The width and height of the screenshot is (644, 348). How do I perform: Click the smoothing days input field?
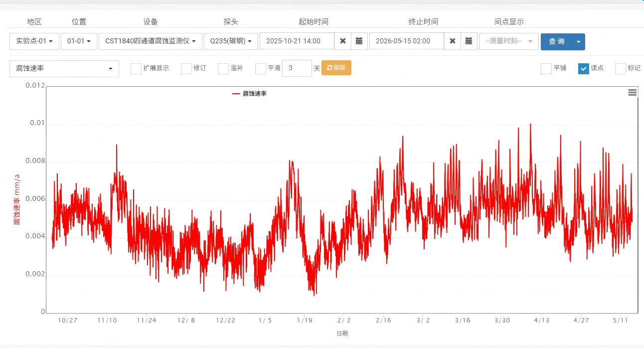pyautogui.click(x=297, y=68)
